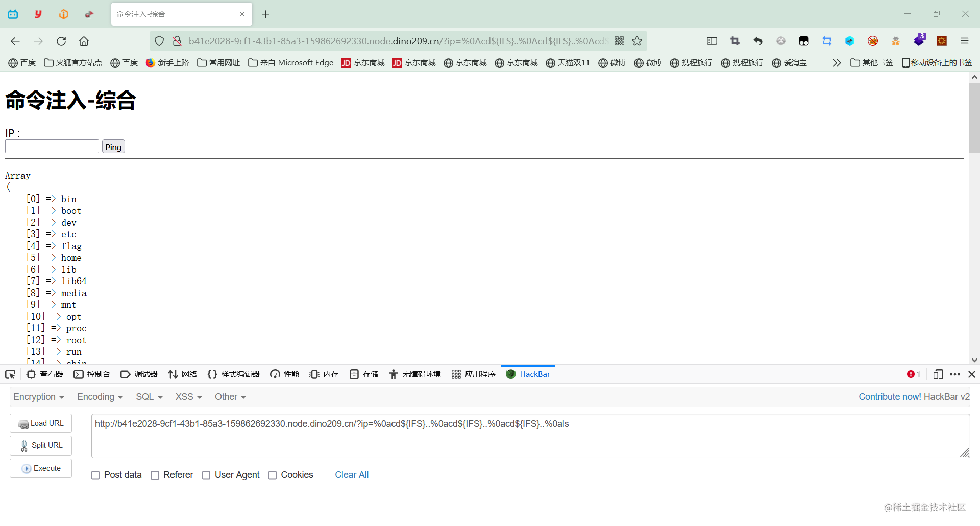Click the purple extension icon with badge 3

point(919,40)
